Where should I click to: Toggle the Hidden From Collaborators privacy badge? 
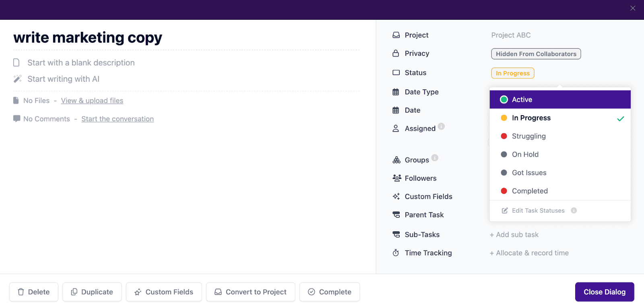click(536, 54)
